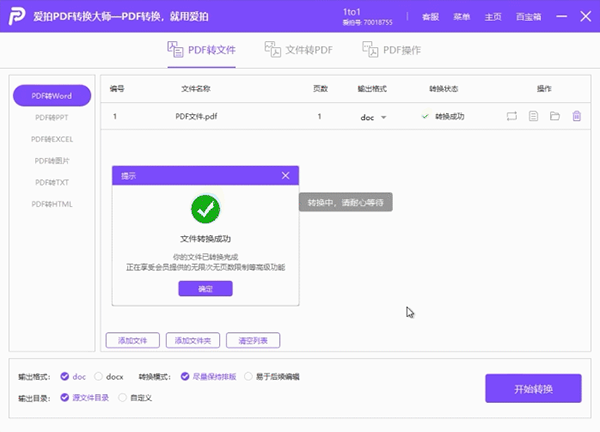600x432 pixels.
Task: Click 添加文件夹 button
Action: coord(193,340)
